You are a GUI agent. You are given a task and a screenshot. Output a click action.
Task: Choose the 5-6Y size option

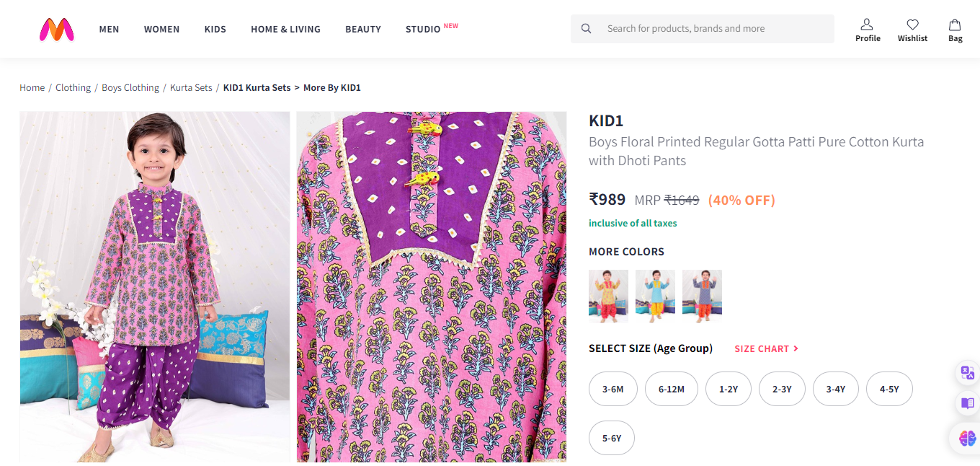click(612, 438)
